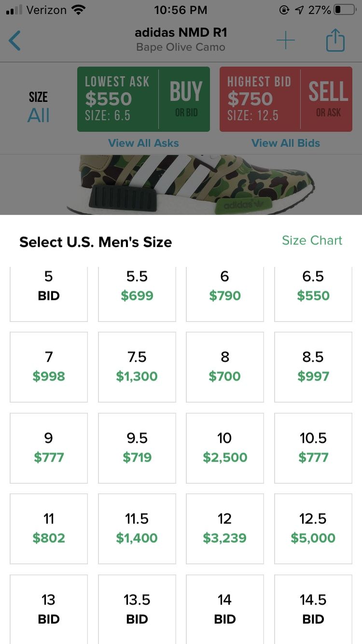Choose size 14.5 BID tile
362x644 pixels.
tap(313, 609)
